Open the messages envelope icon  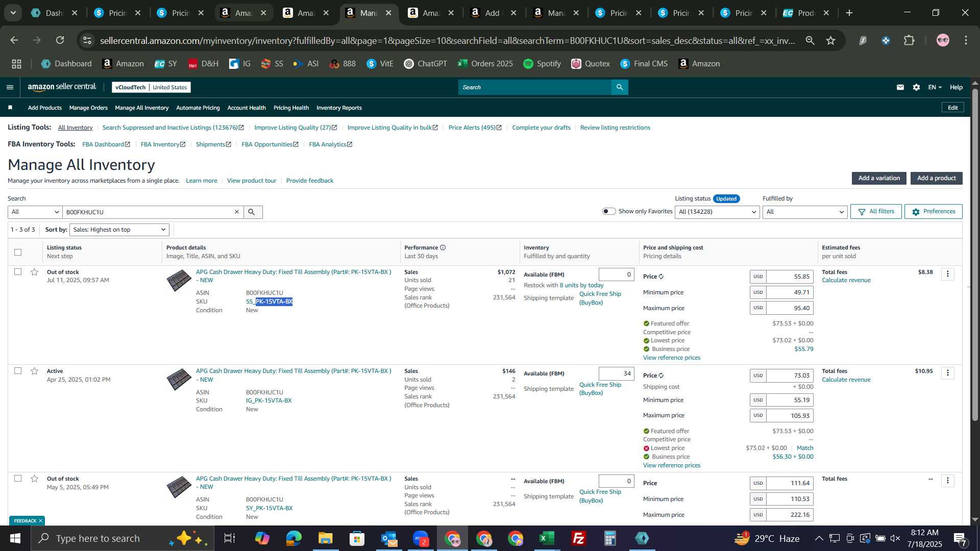point(900,87)
